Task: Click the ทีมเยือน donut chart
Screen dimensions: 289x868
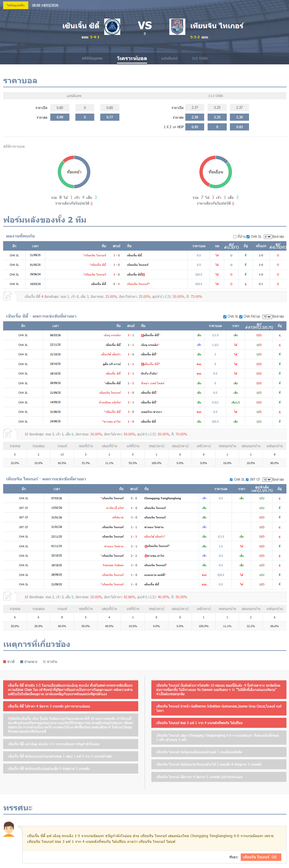Action: (x=215, y=172)
